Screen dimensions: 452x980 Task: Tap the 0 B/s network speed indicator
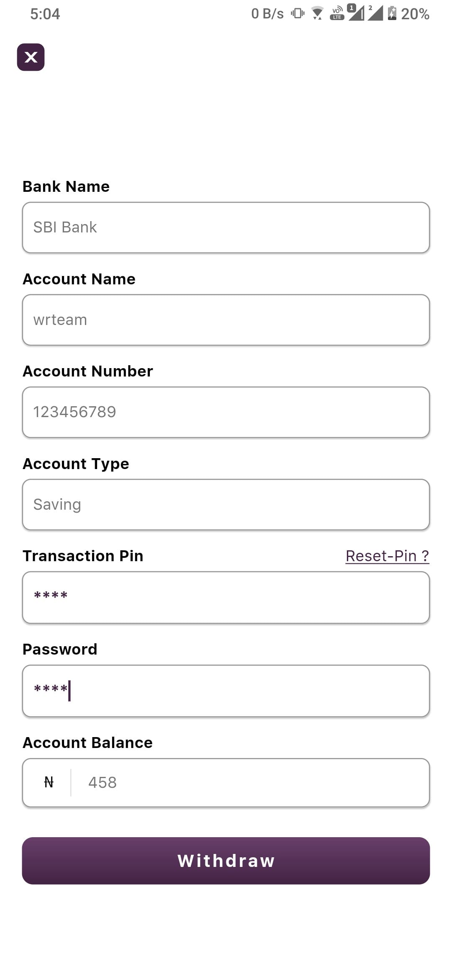pos(267,14)
